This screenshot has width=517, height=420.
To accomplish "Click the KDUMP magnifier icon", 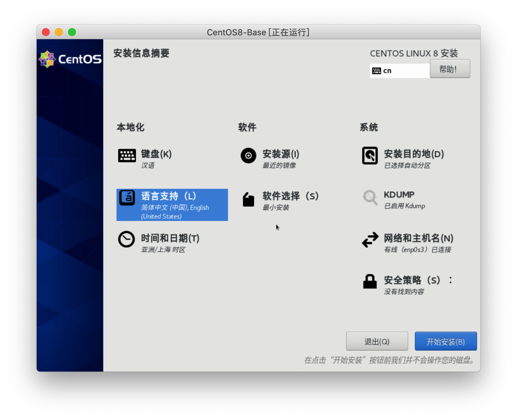I will [x=370, y=198].
